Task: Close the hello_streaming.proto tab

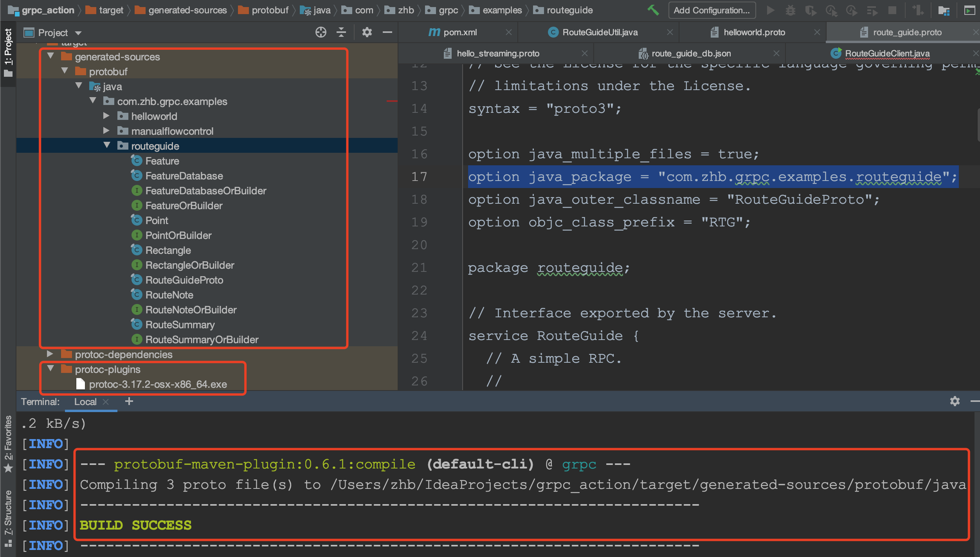Action: coord(585,53)
